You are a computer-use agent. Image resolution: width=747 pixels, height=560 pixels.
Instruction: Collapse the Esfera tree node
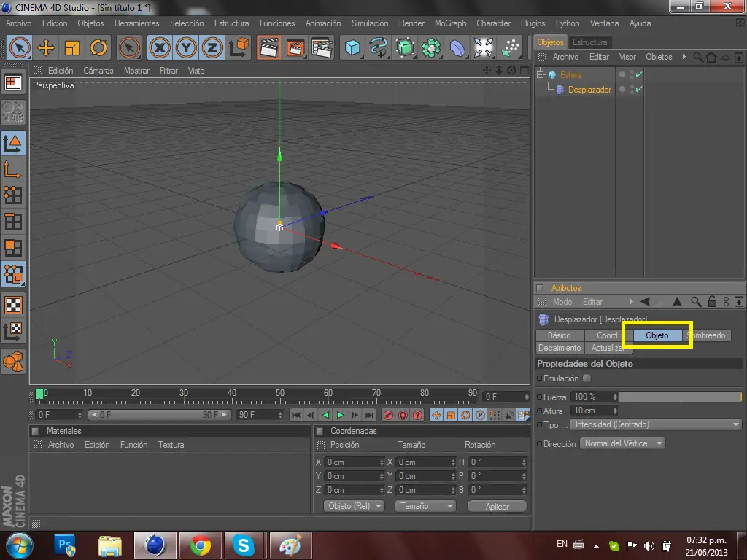click(x=541, y=74)
